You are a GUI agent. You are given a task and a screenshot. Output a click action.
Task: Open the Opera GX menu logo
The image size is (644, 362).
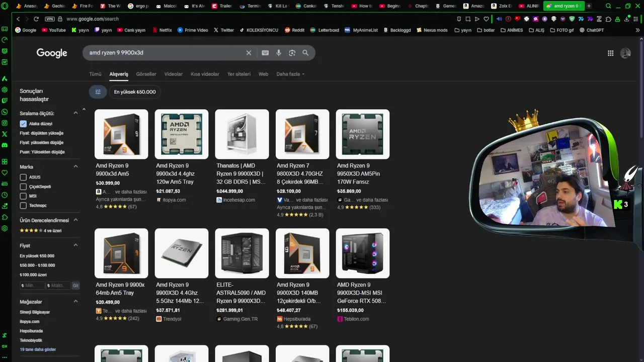[x=5, y=6]
